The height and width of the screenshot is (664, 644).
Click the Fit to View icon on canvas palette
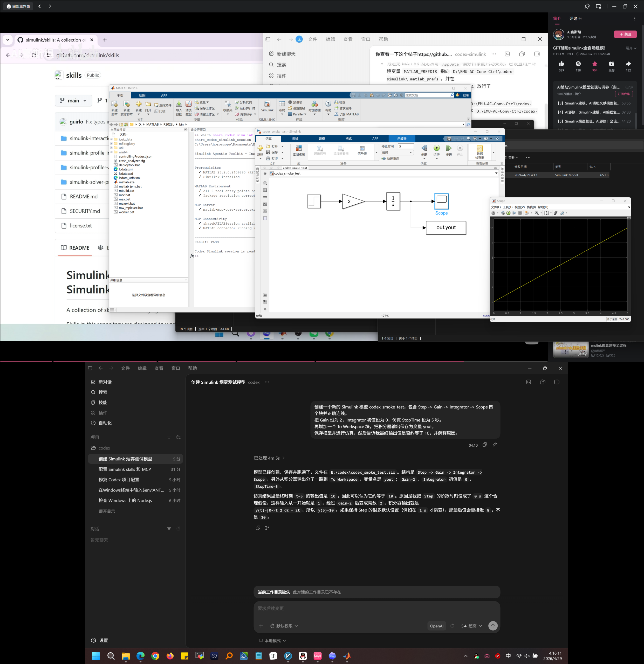tap(265, 190)
